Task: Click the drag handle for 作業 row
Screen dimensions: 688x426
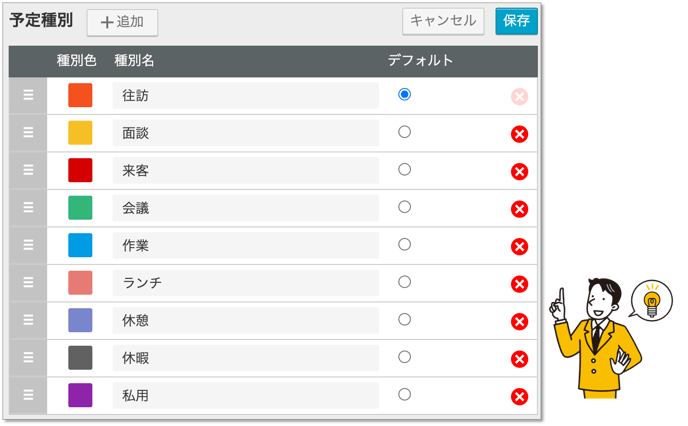Action: click(x=28, y=245)
